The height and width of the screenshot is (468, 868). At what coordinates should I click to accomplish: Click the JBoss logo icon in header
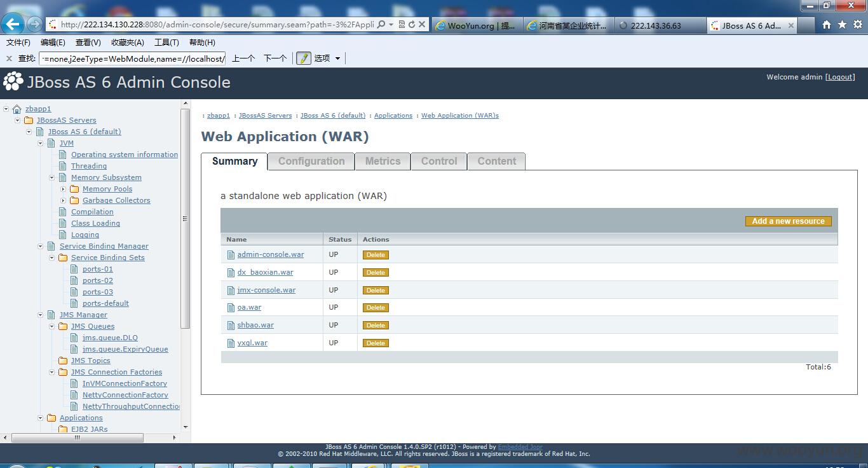pos(13,81)
